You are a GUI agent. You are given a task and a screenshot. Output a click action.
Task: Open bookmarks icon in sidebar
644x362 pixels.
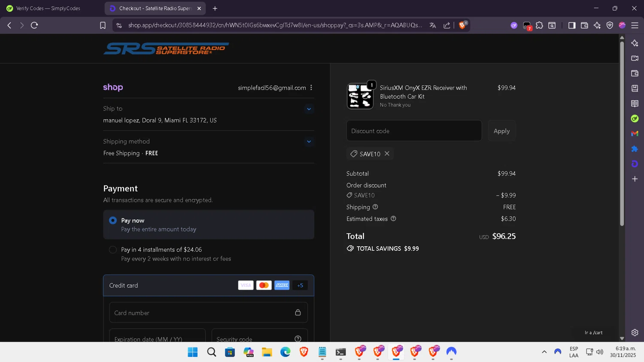tap(635, 88)
